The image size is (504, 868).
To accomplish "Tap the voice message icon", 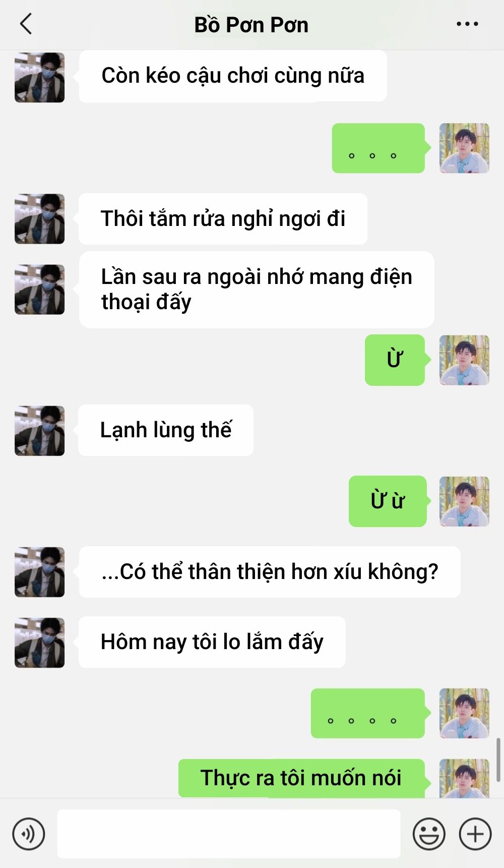I will [29, 834].
